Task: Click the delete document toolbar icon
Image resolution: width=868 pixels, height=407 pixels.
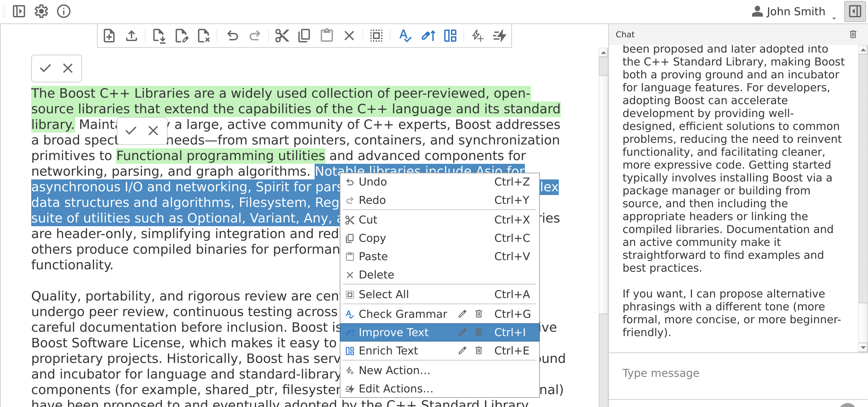Action: click(x=204, y=36)
